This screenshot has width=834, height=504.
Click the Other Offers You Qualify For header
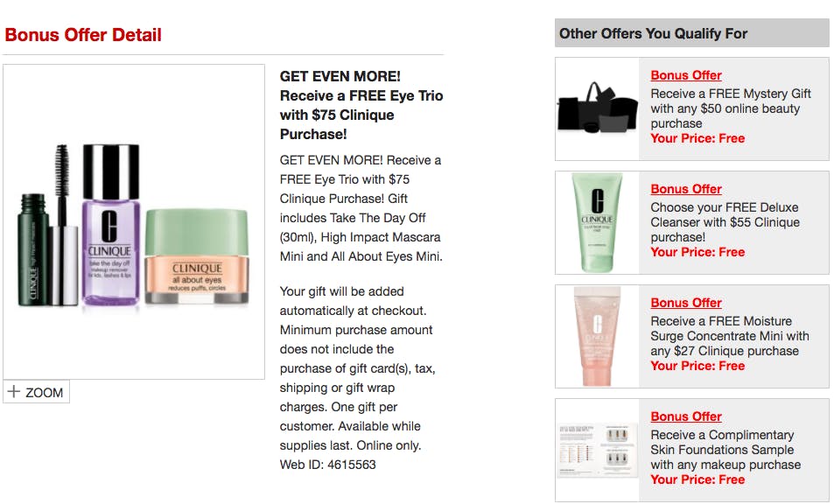(x=653, y=34)
